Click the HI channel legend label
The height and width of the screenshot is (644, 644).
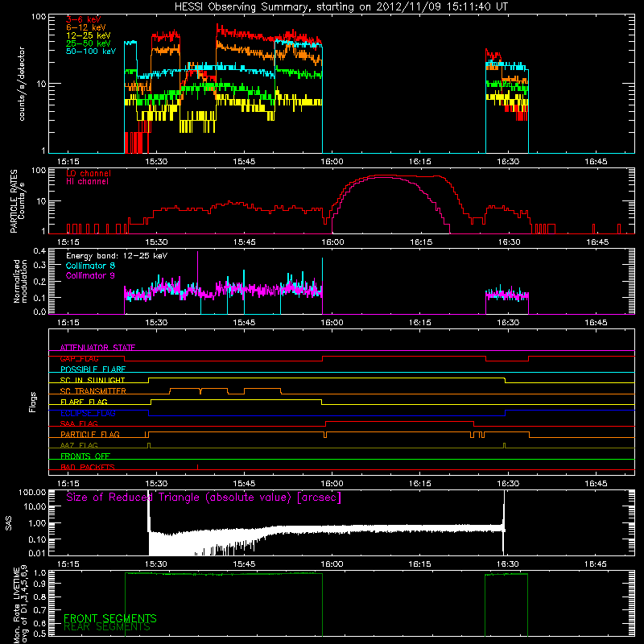click(x=87, y=182)
